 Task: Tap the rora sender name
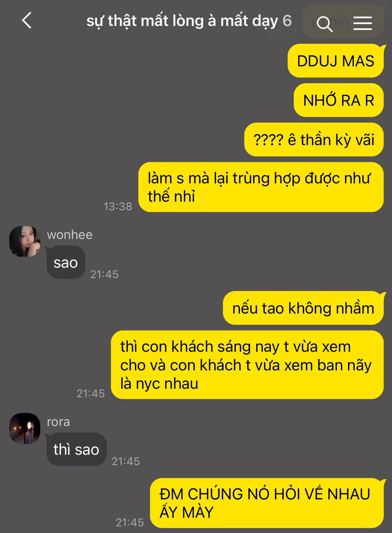tap(58, 422)
